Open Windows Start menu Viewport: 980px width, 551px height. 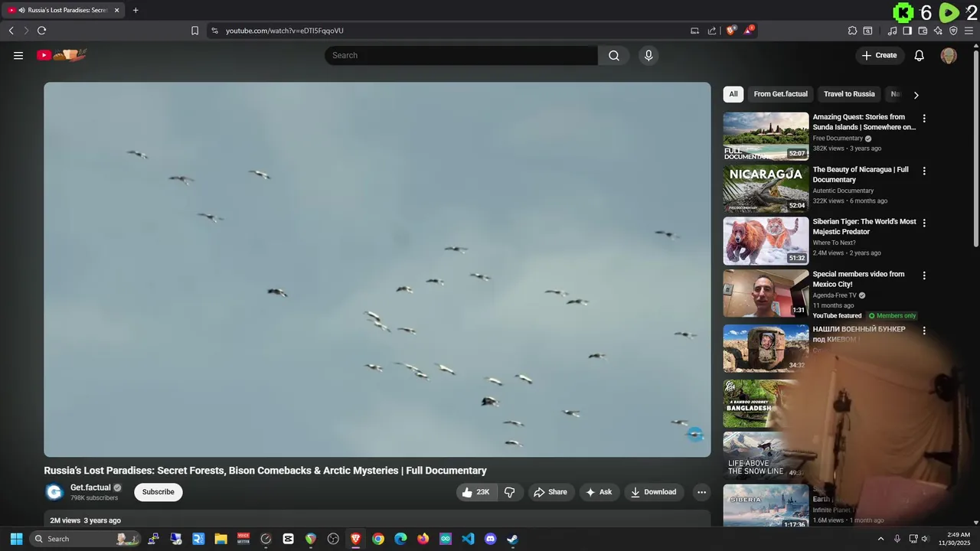(16, 539)
